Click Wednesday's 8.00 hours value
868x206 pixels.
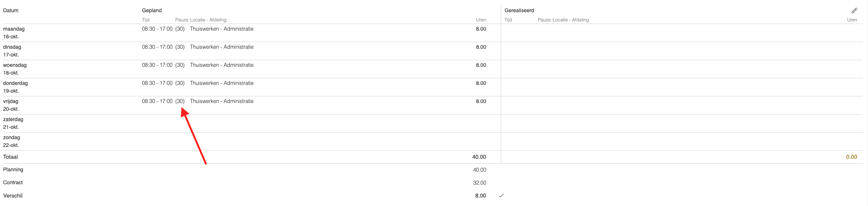coord(481,65)
